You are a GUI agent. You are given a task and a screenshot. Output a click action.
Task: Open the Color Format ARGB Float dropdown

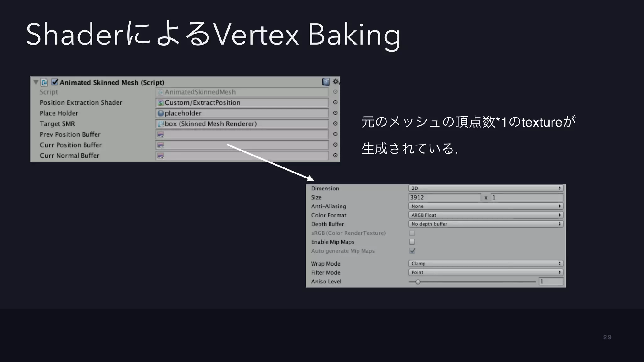pyautogui.click(x=486, y=215)
